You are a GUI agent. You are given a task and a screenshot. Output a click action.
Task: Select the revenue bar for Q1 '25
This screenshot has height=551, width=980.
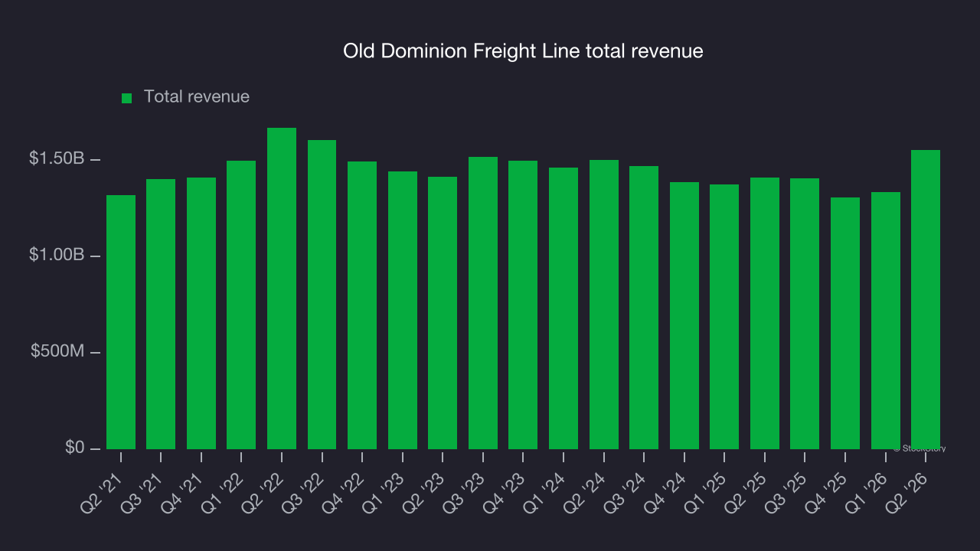click(724, 317)
